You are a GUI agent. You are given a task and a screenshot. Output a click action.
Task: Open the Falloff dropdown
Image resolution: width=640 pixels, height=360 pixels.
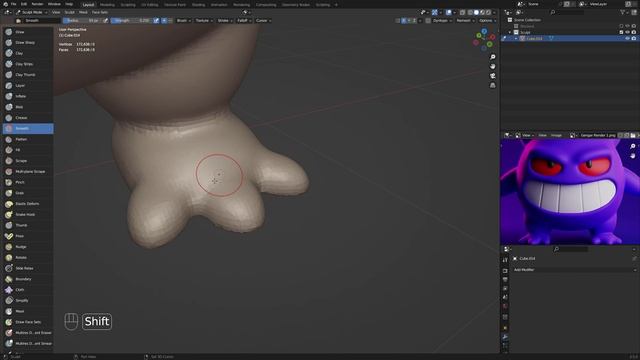pyautogui.click(x=244, y=20)
